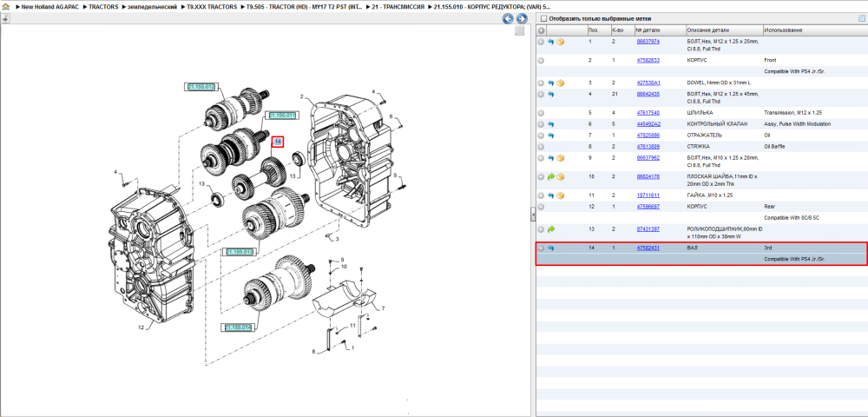This screenshot has height=417, width=868.
Task: Open diagram reference label 21.155.014
Action: 239,328
